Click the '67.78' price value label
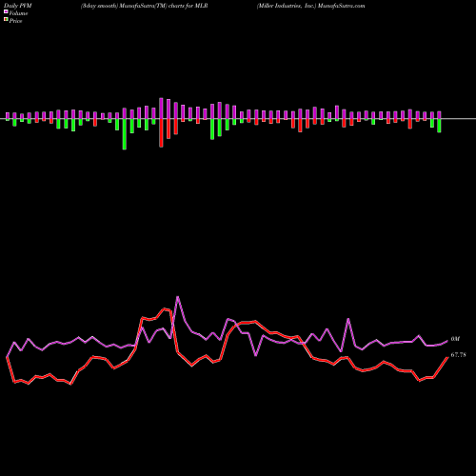This screenshot has height=476, width=476. [459, 355]
